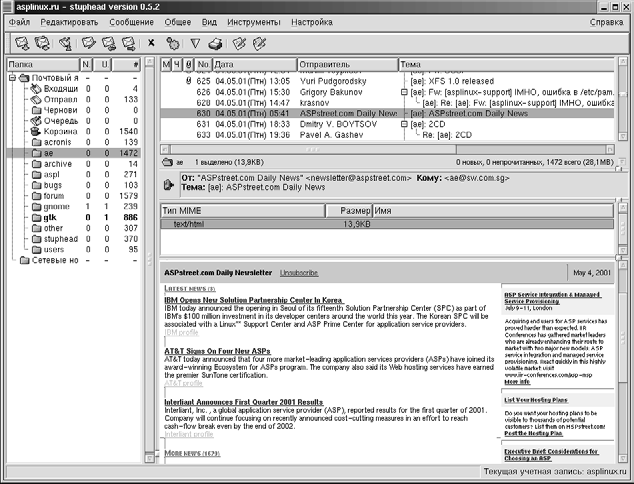The image size is (634, 484).
Task: Click the last toolbar icon on the right
Action: coord(259,43)
